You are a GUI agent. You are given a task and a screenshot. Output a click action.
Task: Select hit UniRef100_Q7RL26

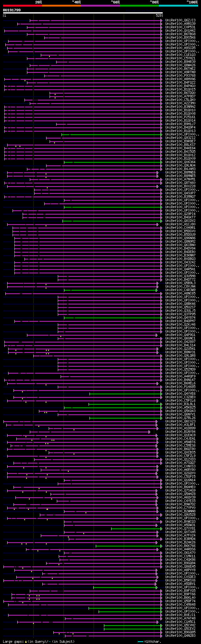[x=180, y=418]
